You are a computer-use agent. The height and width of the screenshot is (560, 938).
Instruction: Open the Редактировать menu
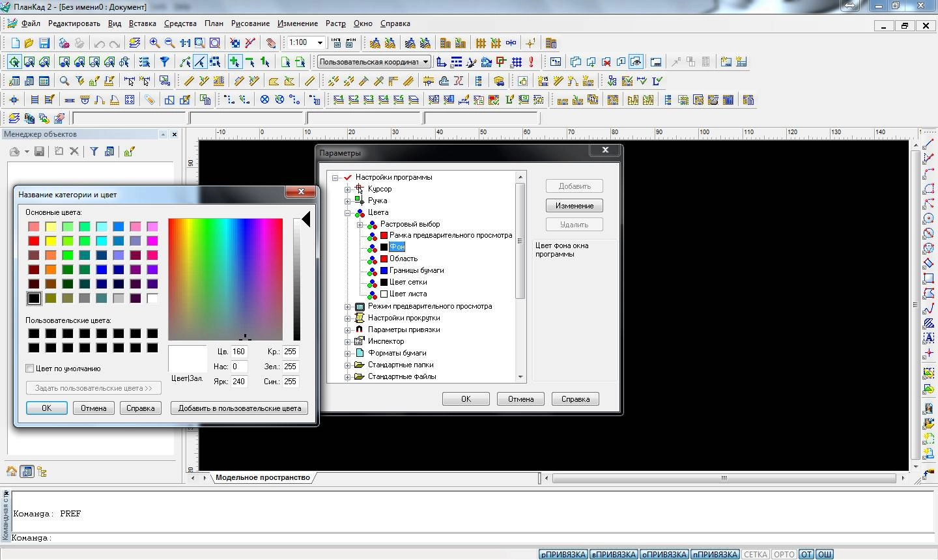(74, 23)
